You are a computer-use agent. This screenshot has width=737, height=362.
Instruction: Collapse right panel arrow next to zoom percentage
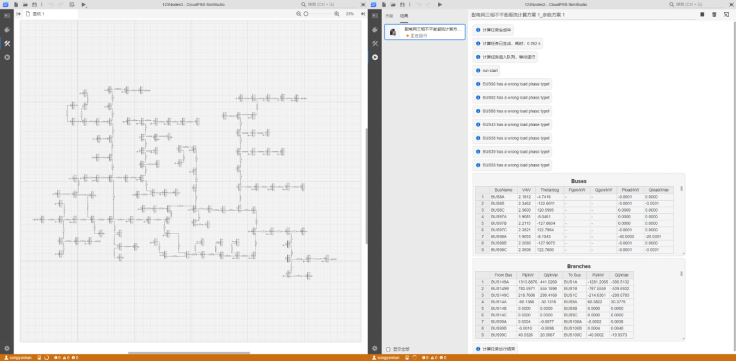click(363, 14)
